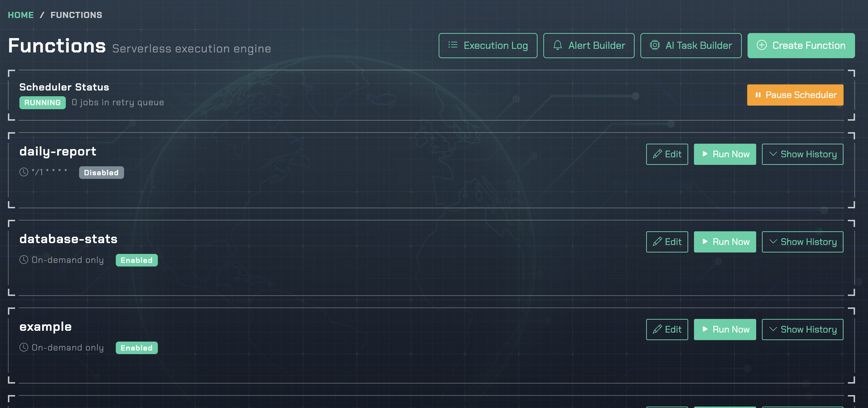Click the list icon in Execution Log
The image size is (868, 408).
tap(453, 45)
